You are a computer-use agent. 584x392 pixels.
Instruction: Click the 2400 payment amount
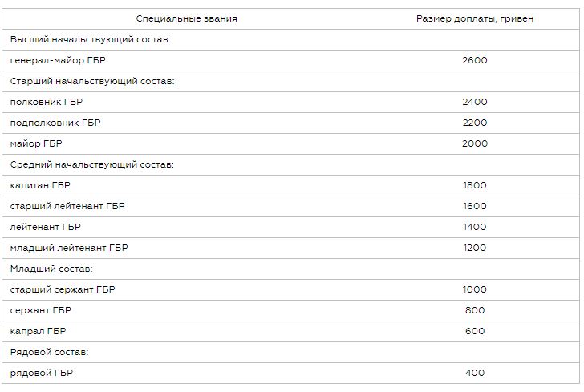(x=475, y=102)
